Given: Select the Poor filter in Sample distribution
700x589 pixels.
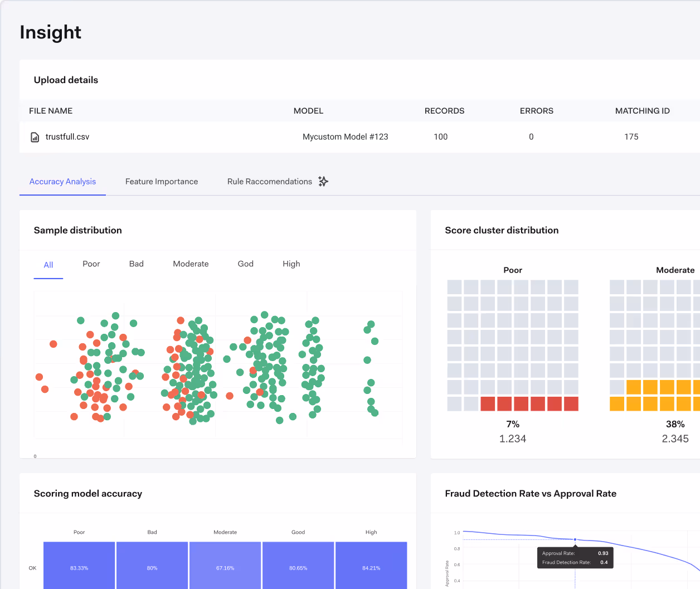Looking at the screenshot, I should point(91,264).
